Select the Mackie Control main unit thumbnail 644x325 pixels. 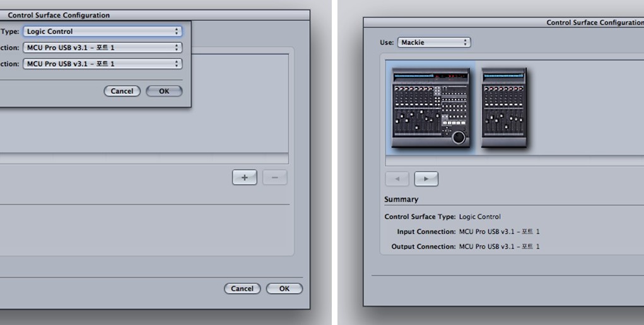click(x=430, y=108)
